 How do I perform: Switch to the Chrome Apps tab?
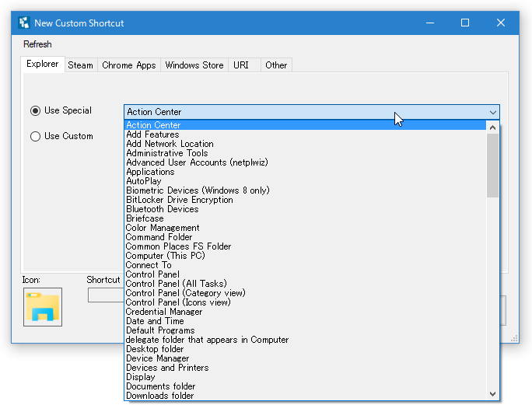[129, 65]
